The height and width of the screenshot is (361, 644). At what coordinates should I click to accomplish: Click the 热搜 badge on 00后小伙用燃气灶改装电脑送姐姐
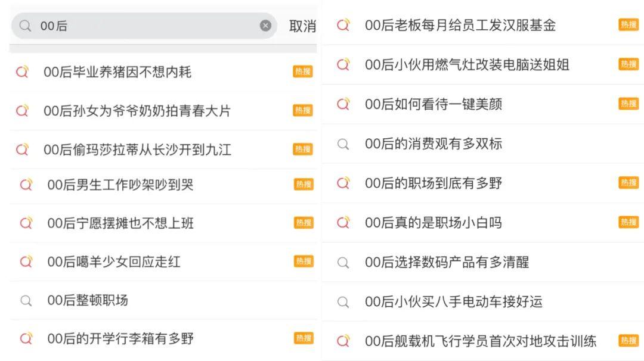click(x=628, y=64)
